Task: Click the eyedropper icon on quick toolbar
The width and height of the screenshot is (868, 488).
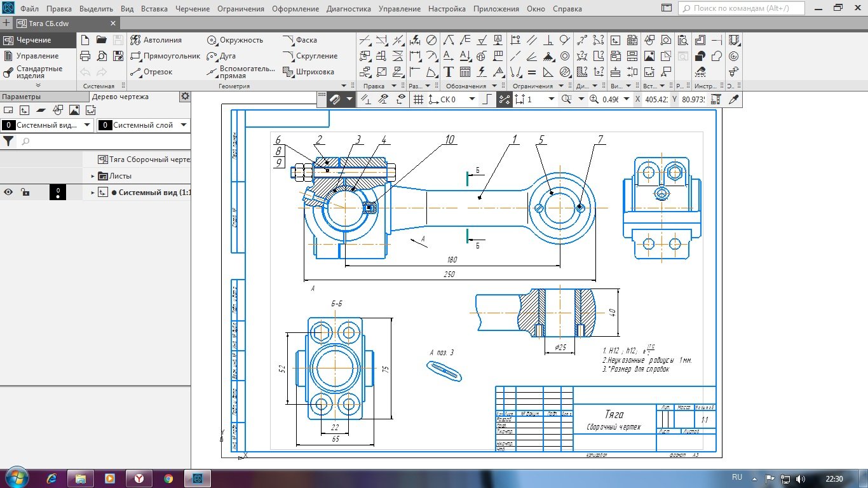Action: (733, 99)
